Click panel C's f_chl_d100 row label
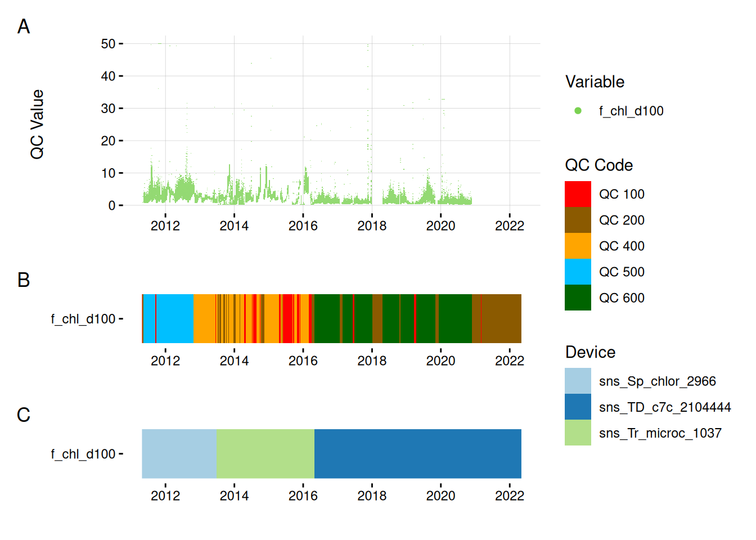The width and height of the screenshot is (756, 540). pyautogui.click(x=83, y=454)
